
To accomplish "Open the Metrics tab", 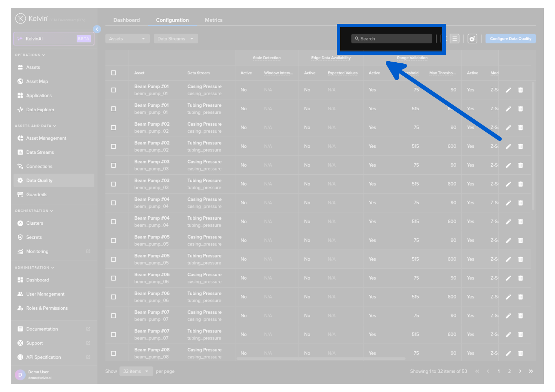I will coord(213,20).
